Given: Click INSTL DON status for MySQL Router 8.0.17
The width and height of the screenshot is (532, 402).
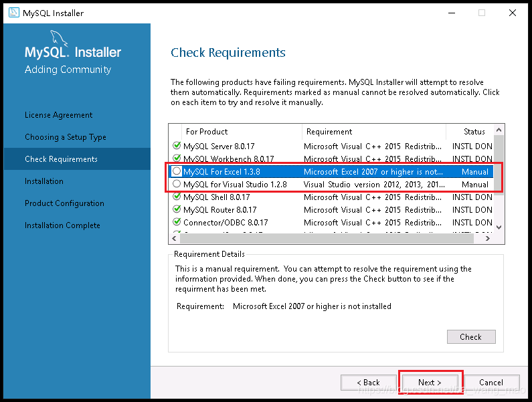Looking at the screenshot, I should 472,209.
